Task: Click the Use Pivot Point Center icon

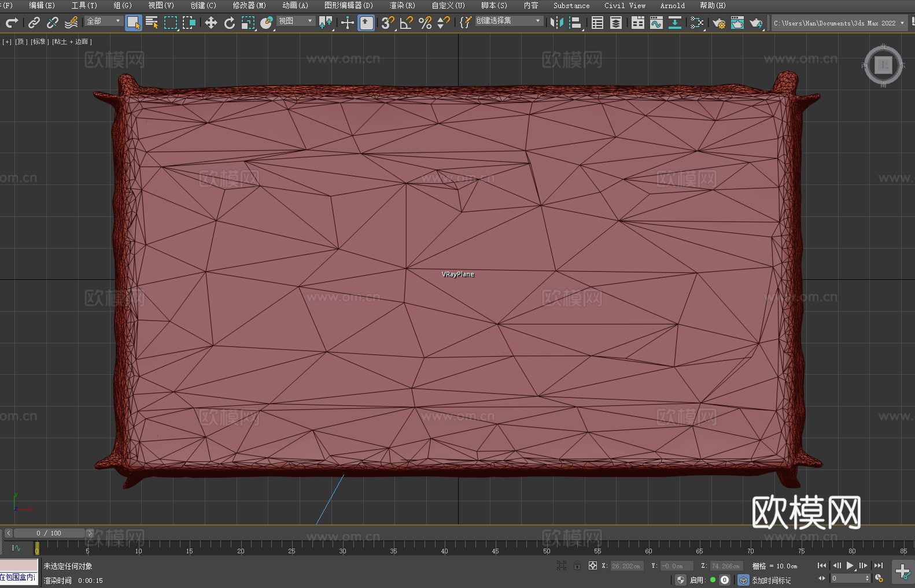Action: coord(326,23)
